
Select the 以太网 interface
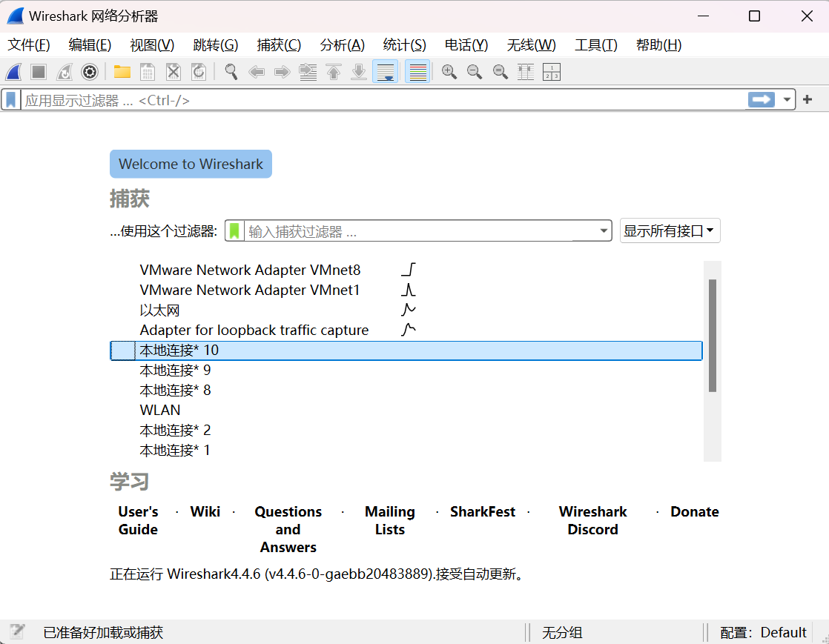tap(406, 310)
